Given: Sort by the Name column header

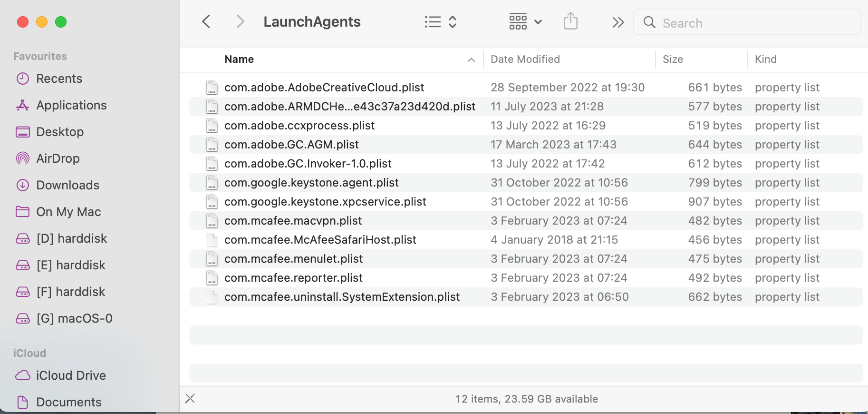Looking at the screenshot, I should [239, 59].
